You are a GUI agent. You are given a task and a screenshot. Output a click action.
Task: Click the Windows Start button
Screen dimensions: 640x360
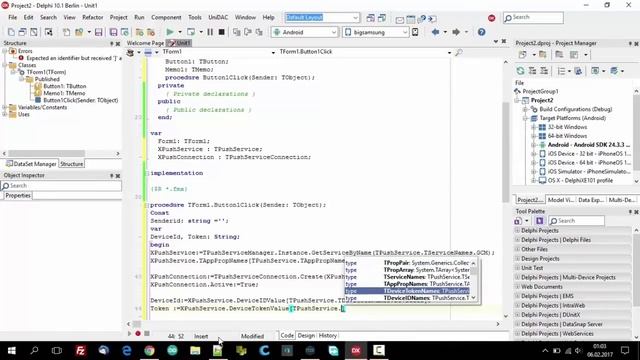point(11,350)
